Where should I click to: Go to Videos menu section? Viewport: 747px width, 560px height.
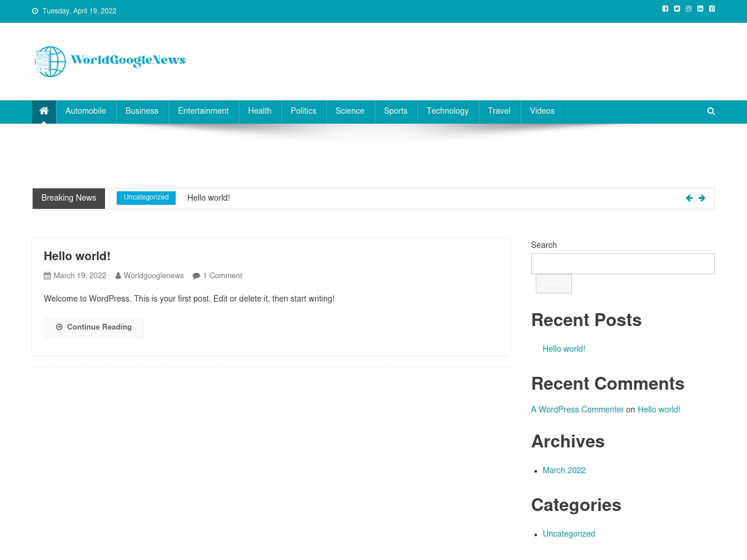pyautogui.click(x=542, y=111)
